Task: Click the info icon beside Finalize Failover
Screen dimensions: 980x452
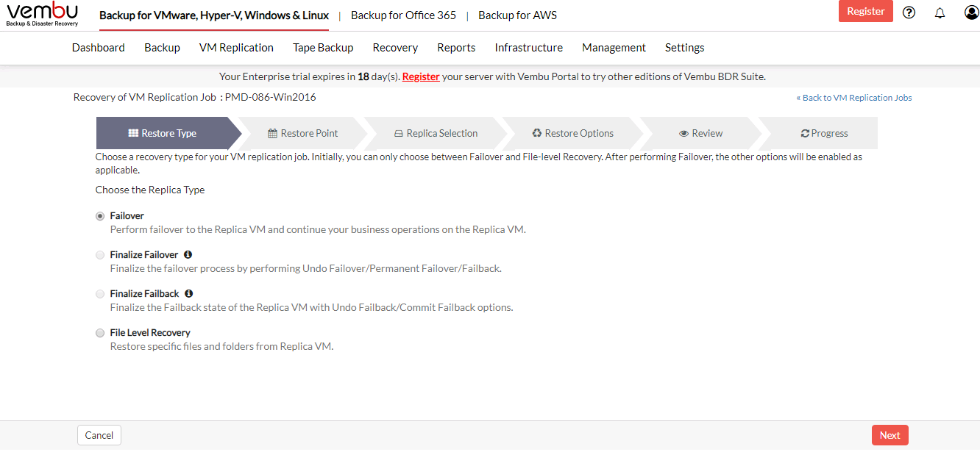Action: [188, 254]
